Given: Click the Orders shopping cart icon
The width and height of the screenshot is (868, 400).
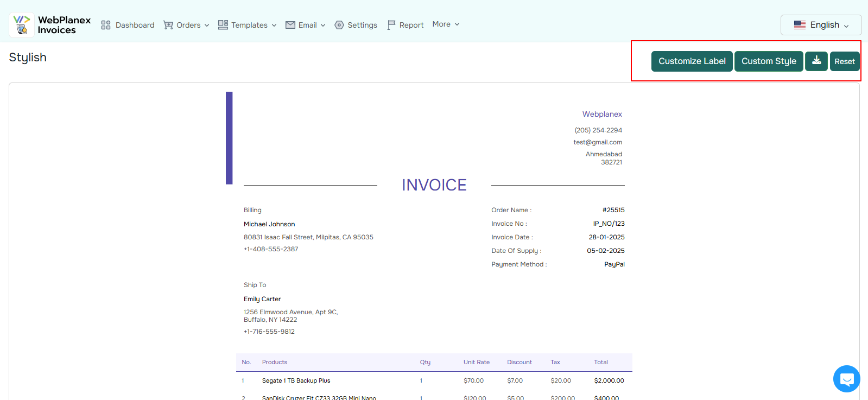Looking at the screenshot, I should pos(168,25).
